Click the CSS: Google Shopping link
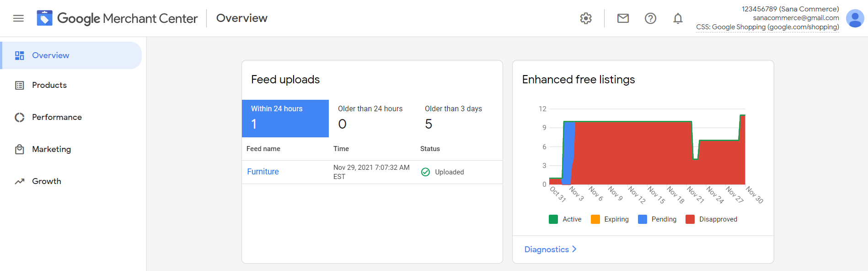 pos(767,27)
